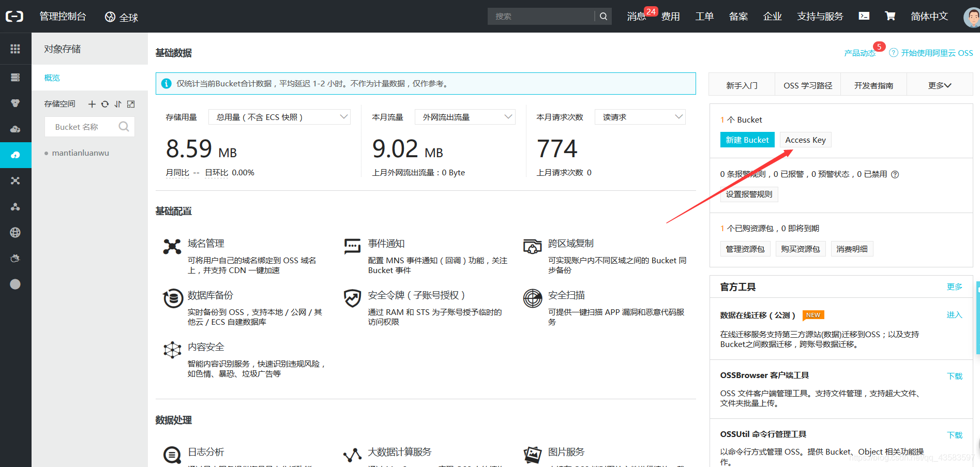Open the global region selector 全球
This screenshot has height=467, width=980.
coord(122,17)
